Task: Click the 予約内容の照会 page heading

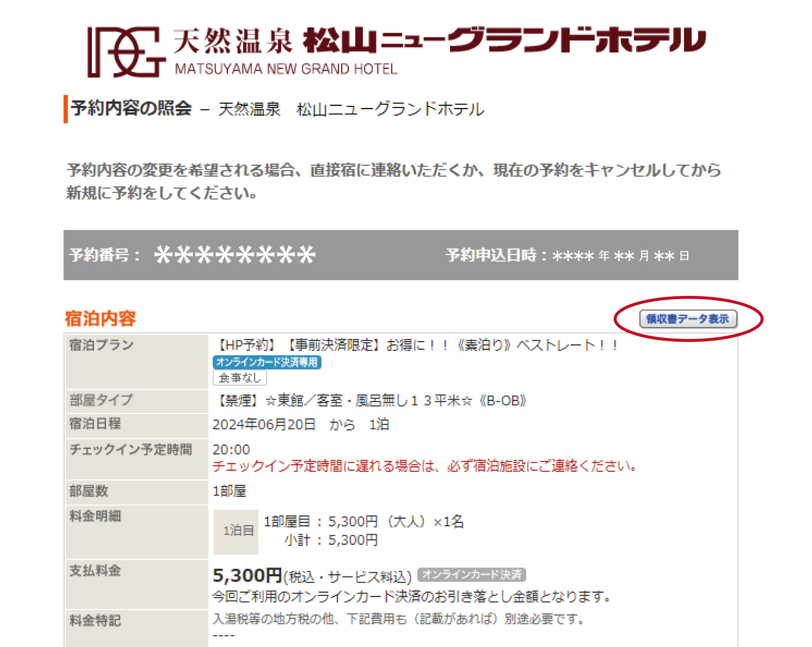Action: click(x=131, y=108)
